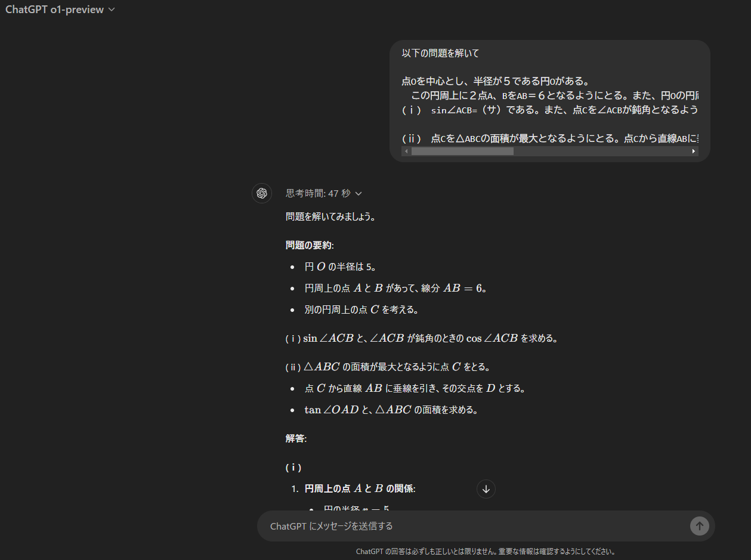
Task: Click the chevron beside the model name
Action: 111,9
